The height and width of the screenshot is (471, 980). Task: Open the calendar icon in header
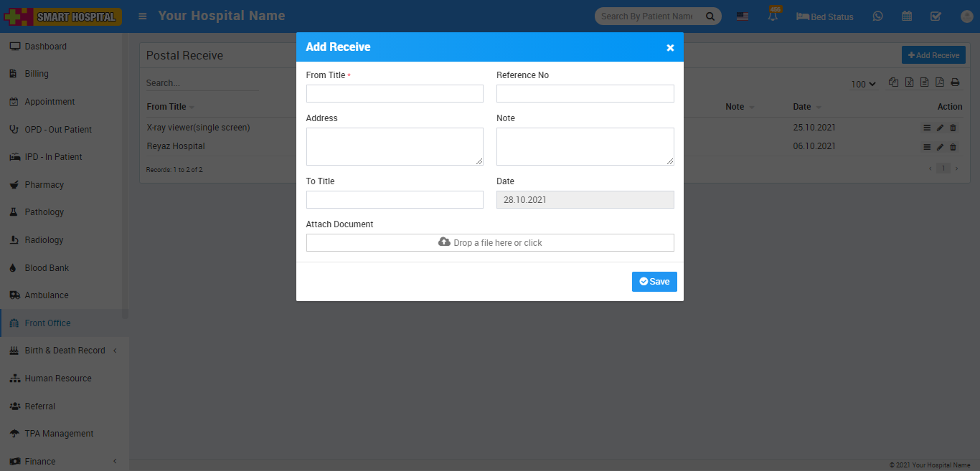(x=907, y=16)
